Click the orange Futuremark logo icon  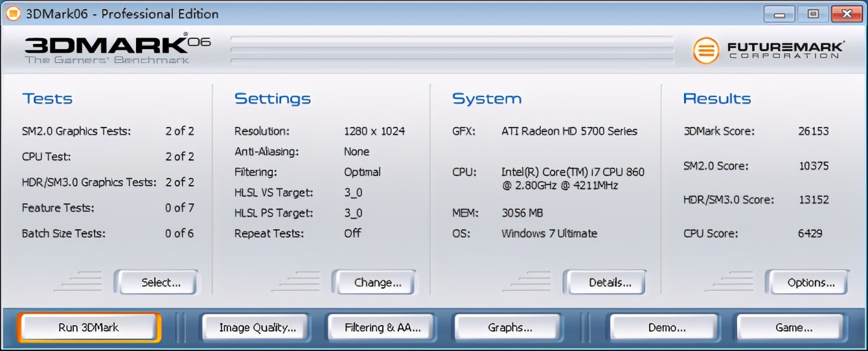[706, 51]
